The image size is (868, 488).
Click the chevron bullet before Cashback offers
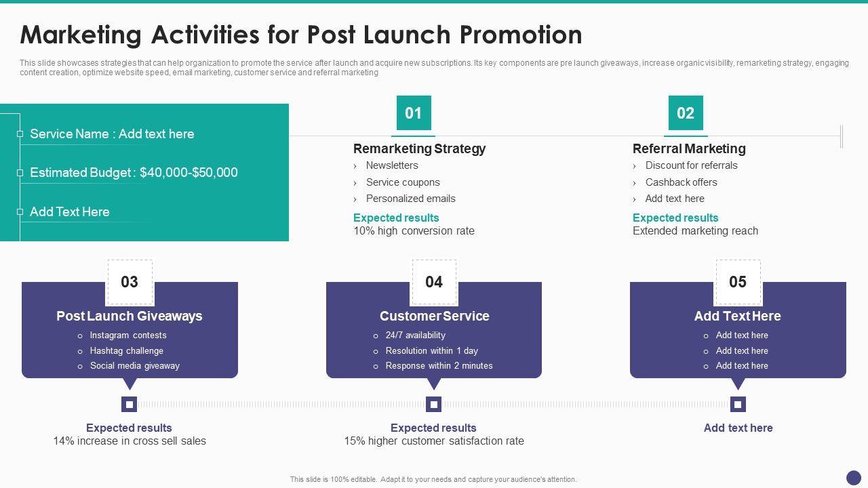[x=635, y=183]
